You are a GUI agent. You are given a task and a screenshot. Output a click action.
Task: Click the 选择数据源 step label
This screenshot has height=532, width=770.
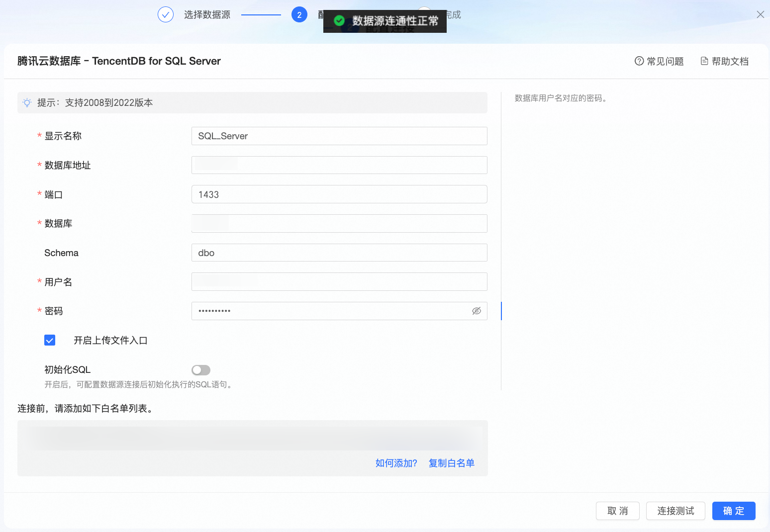[207, 15]
